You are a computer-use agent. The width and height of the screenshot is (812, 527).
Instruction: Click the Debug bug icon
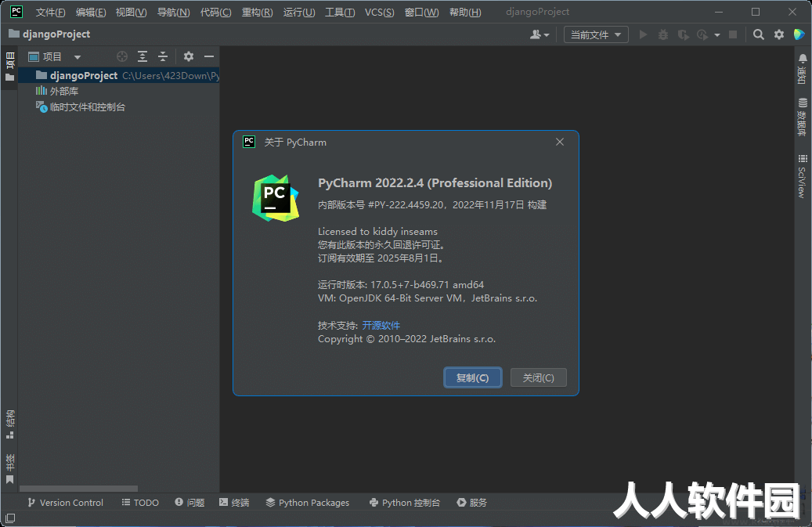(x=663, y=34)
